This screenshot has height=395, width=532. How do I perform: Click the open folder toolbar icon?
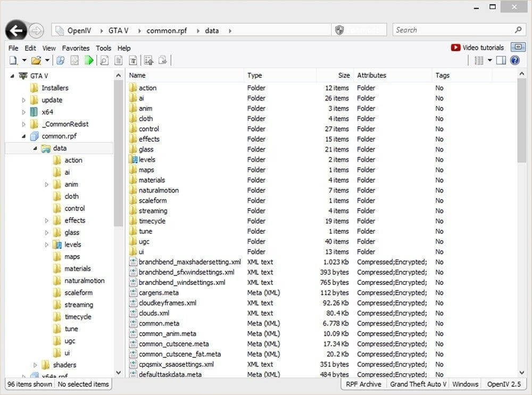(36, 61)
